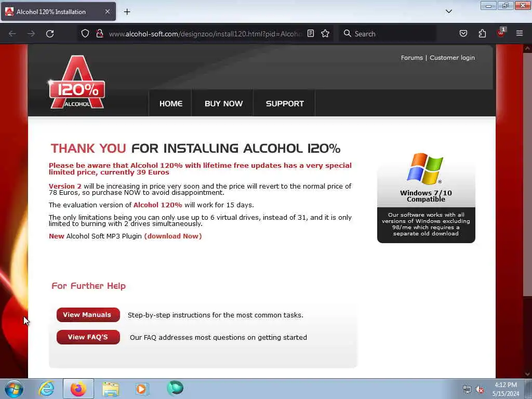532x399 pixels.
Task: Close the Alcohol 120% Installation tab
Action: click(107, 11)
